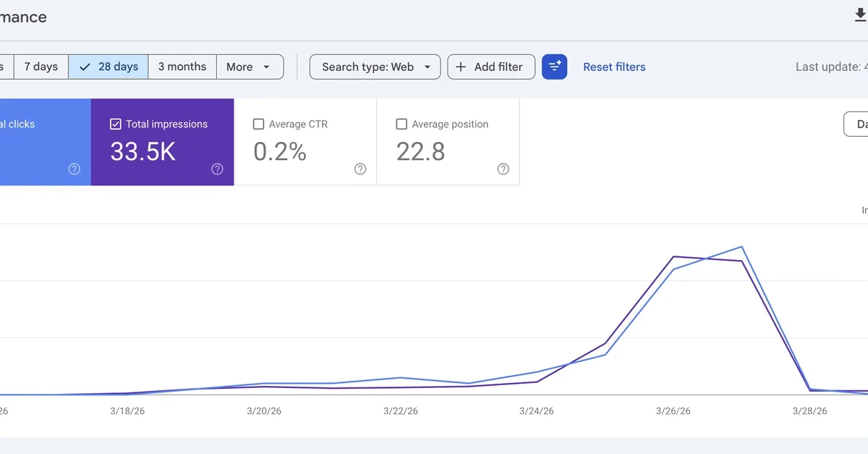Uncheck the Total impressions checkbox
Viewport: 868px width, 454px height.
[x=116, y=125]
